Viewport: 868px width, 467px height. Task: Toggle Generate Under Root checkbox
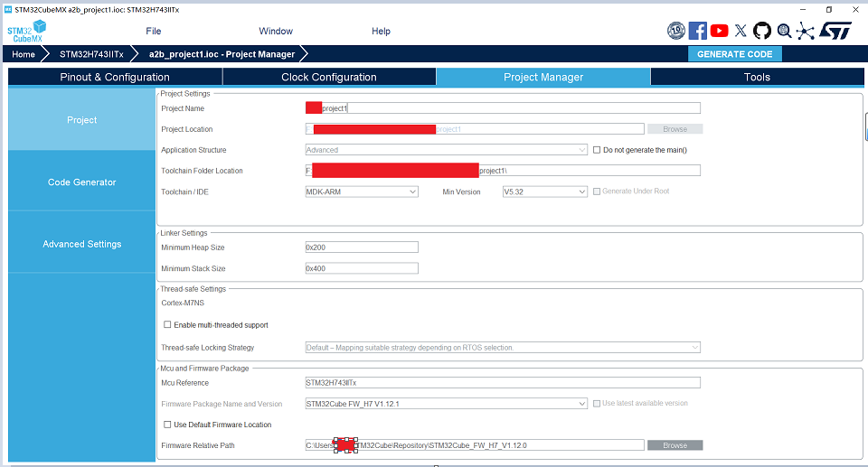597,191
